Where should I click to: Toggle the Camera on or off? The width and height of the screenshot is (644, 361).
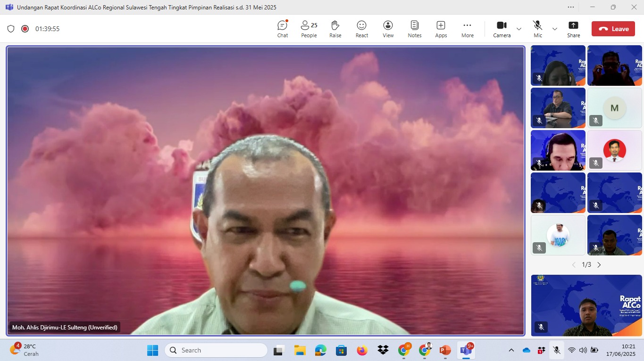point(502,29)
